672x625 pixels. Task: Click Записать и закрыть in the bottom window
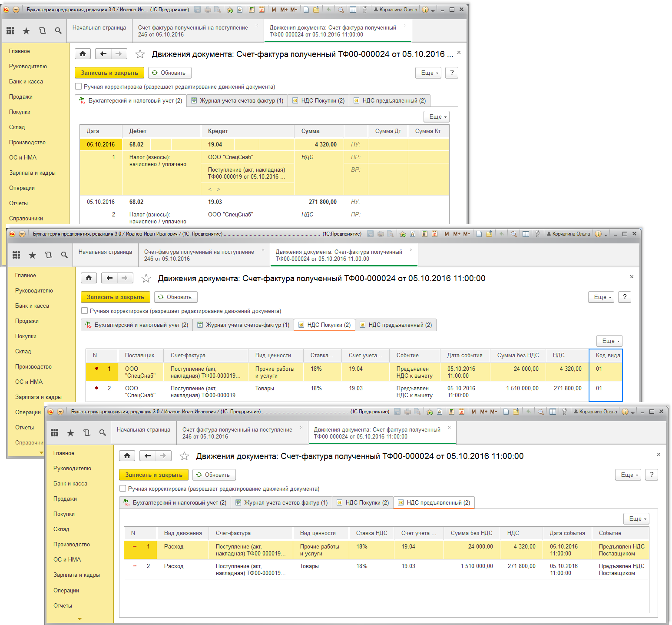tap(153, 475)
